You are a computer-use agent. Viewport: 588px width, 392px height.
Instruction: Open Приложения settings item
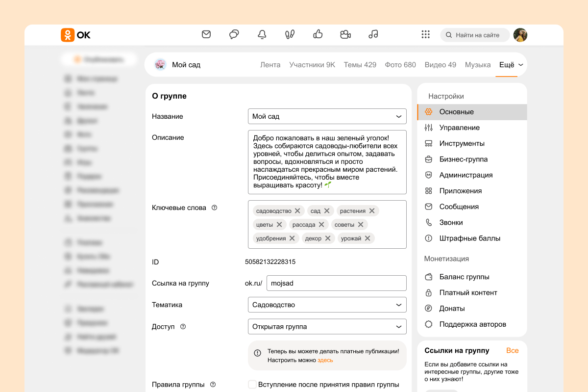point(472,191)
